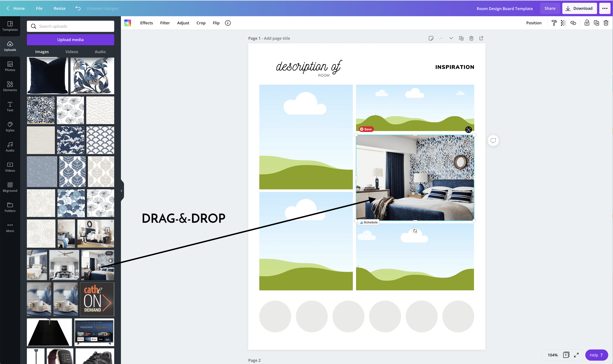Open options dots on bedroom thumbnail

(x=109, y=253)
